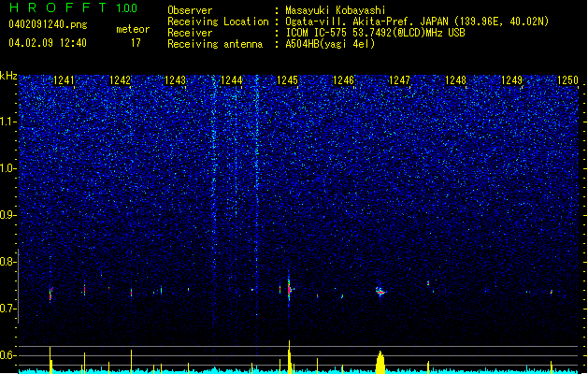
Task: Click the 0.7 kHz frequency axis label
Action: point(7,309)
